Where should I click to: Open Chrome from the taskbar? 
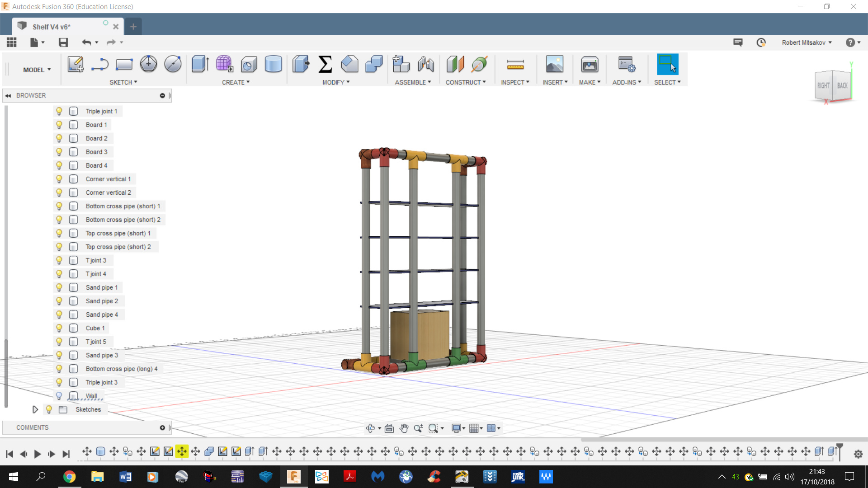pyautogui.click(x=69, y=477)
